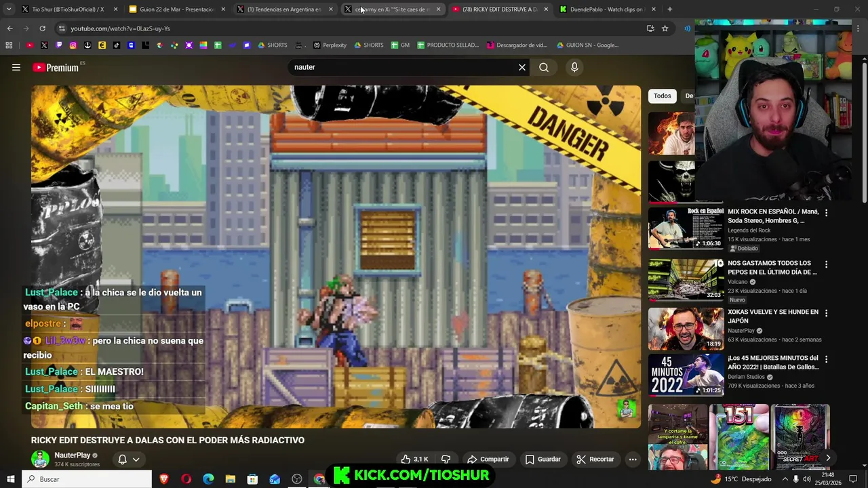Open a new browser tab
The image size is (868, 488).
670,9
